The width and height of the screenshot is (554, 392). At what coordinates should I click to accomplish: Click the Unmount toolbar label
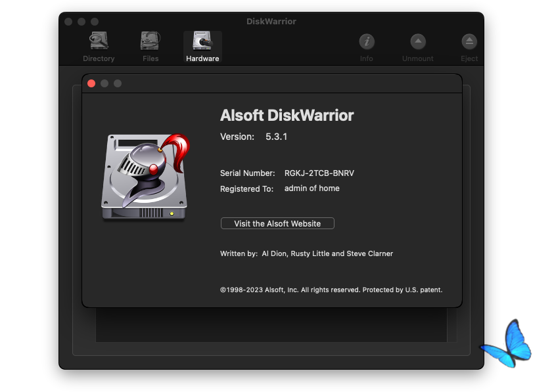point(417,58)
